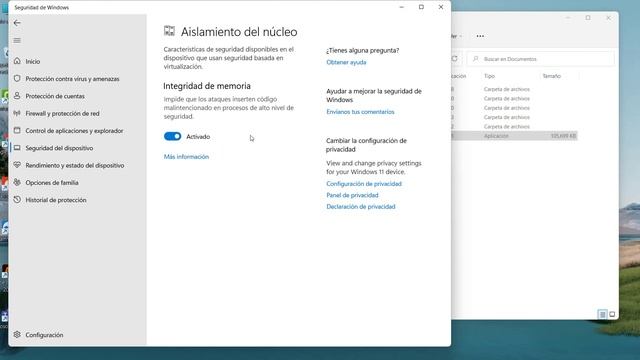
Task: Click the person icon for Protección de cuentas
Action: [x=17, y=96]
